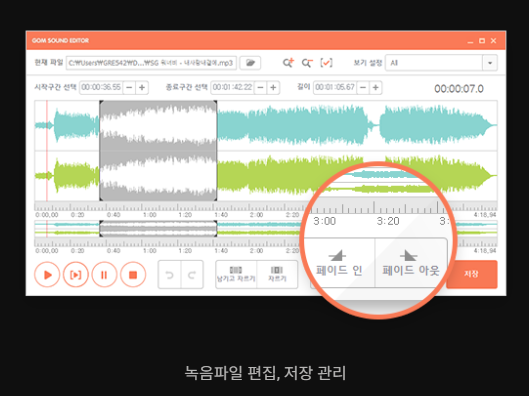Increase the length value
529x396 pixels.
[x=376, y=88]
